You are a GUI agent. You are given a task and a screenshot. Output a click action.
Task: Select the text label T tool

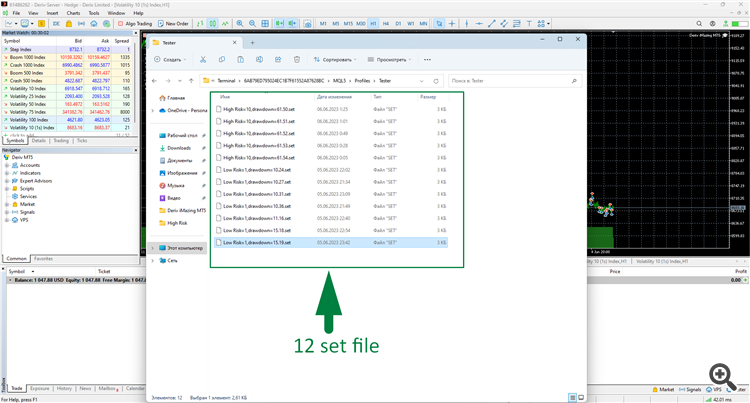click(529, 23)
